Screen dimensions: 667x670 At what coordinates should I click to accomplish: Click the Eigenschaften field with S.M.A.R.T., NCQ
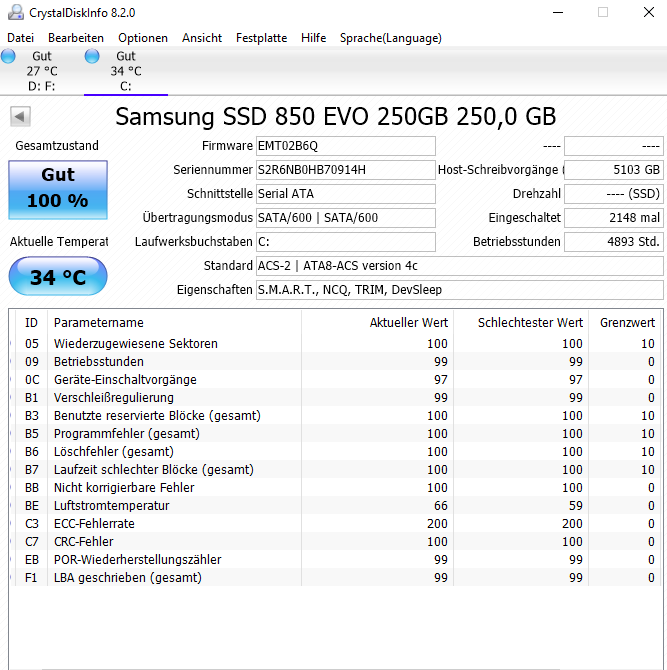(460, 290)
